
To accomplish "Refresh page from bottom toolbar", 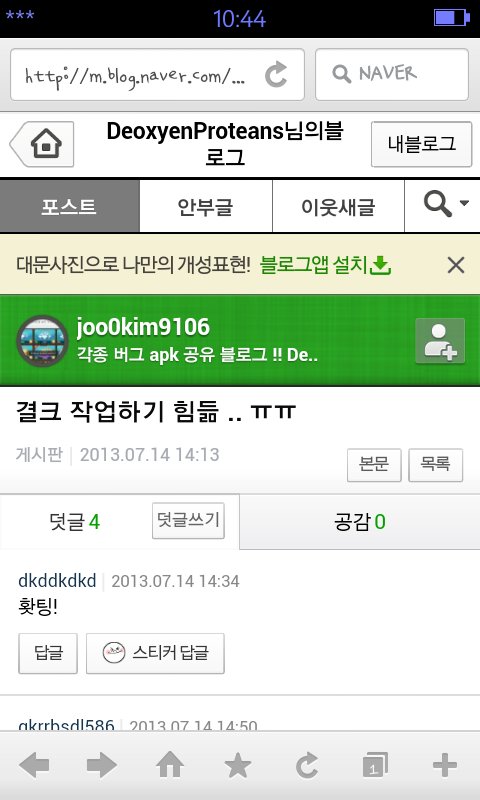I will coord(307,765).
